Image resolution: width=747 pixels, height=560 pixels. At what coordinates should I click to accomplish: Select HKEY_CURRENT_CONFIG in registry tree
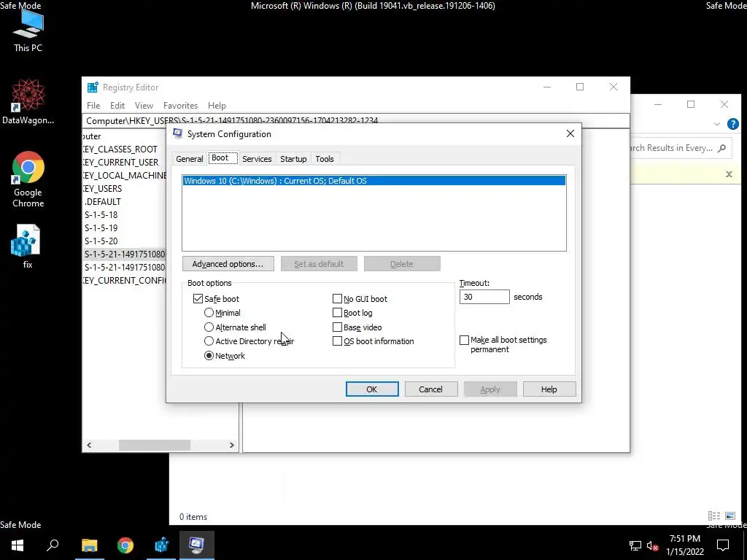coord(125,280)
